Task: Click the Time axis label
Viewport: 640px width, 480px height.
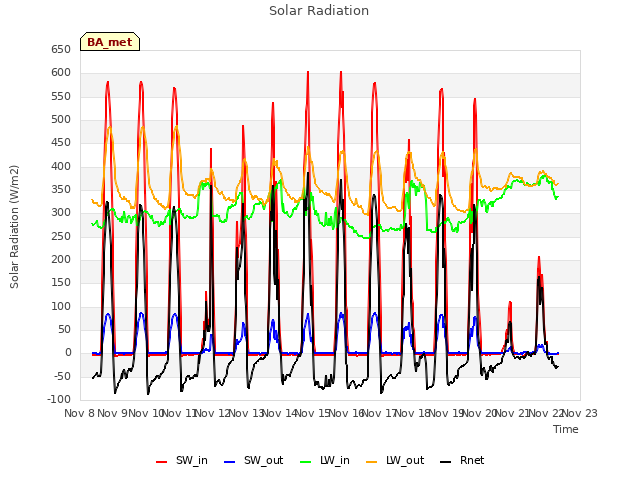Action: (x=566, y=429)
